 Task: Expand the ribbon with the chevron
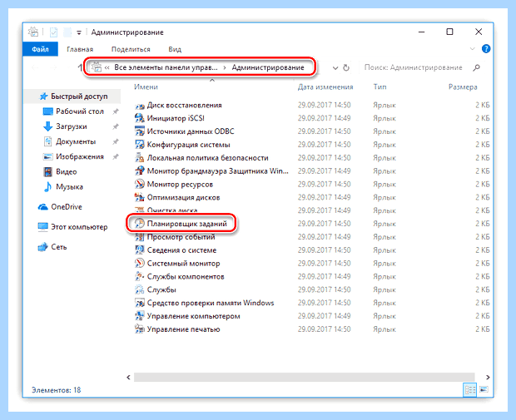472,49
